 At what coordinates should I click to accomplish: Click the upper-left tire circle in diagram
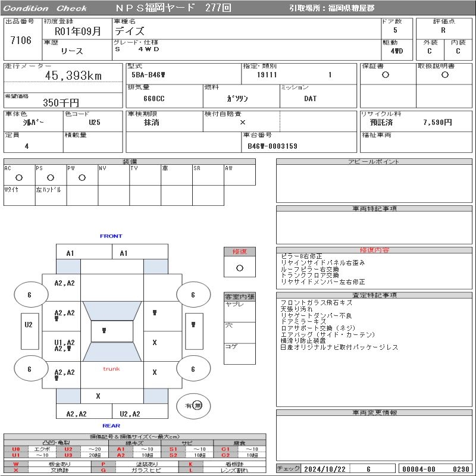[x=30, y=295]
